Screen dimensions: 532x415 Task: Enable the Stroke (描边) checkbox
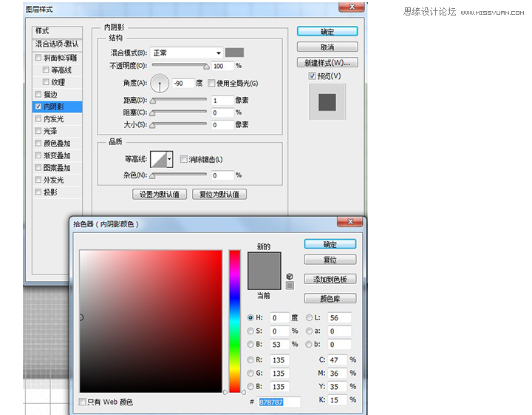tap(38, 94)
